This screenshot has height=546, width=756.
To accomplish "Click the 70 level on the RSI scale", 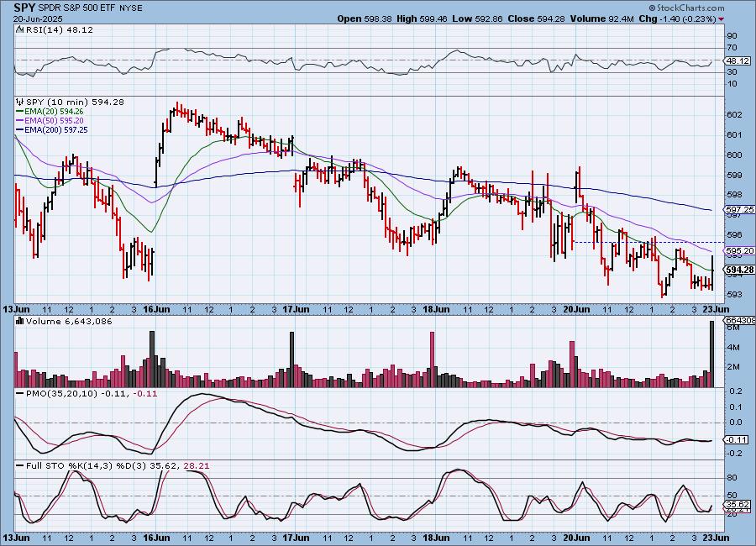I will pyautogui.click(x=732, y=48).
